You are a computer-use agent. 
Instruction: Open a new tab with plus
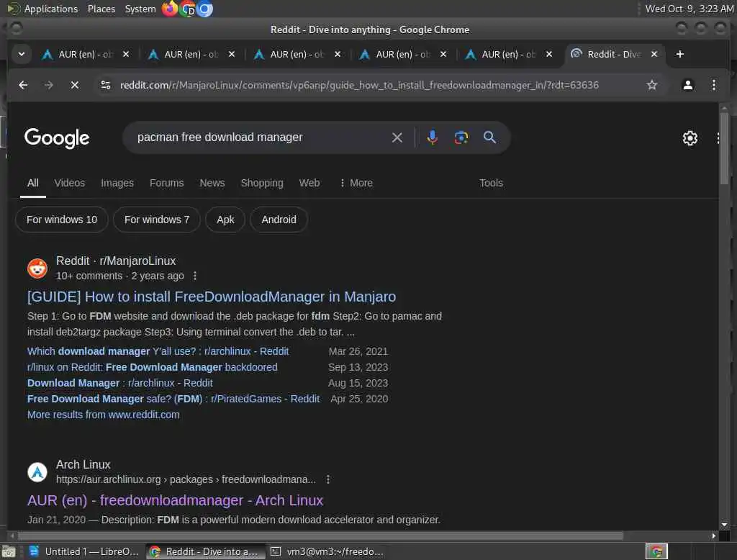[x=679, y=54]
